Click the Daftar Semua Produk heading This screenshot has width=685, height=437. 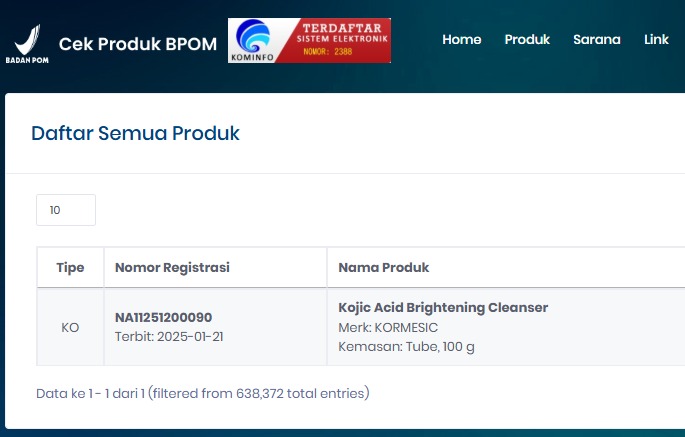pos(135,133)
